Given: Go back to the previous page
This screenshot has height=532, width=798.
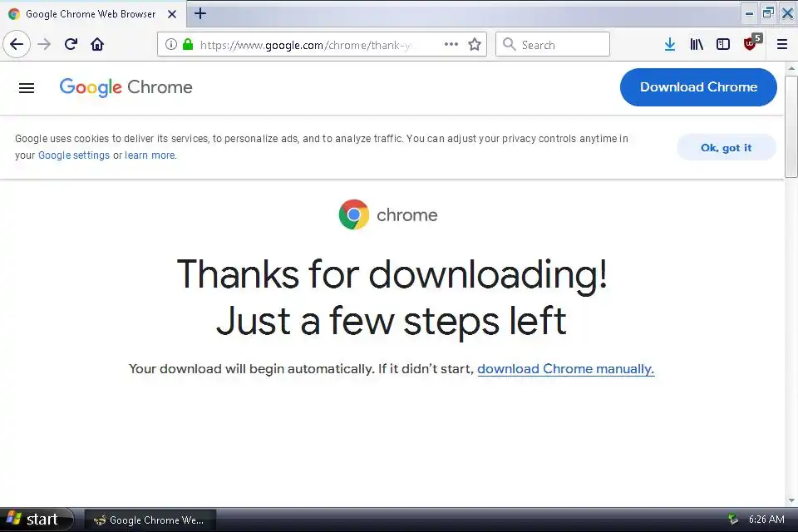Looking at the screenshot, I should [17, 44].
